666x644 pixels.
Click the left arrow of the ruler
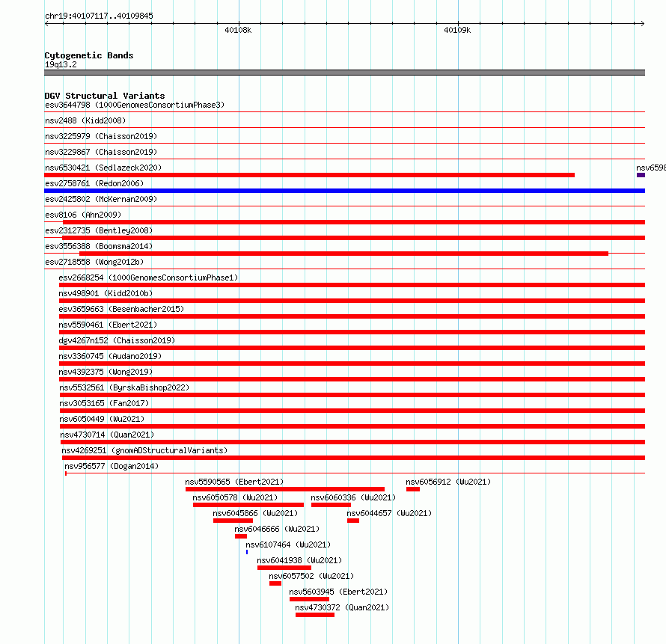pyautogui.click(x=46, y=23)
